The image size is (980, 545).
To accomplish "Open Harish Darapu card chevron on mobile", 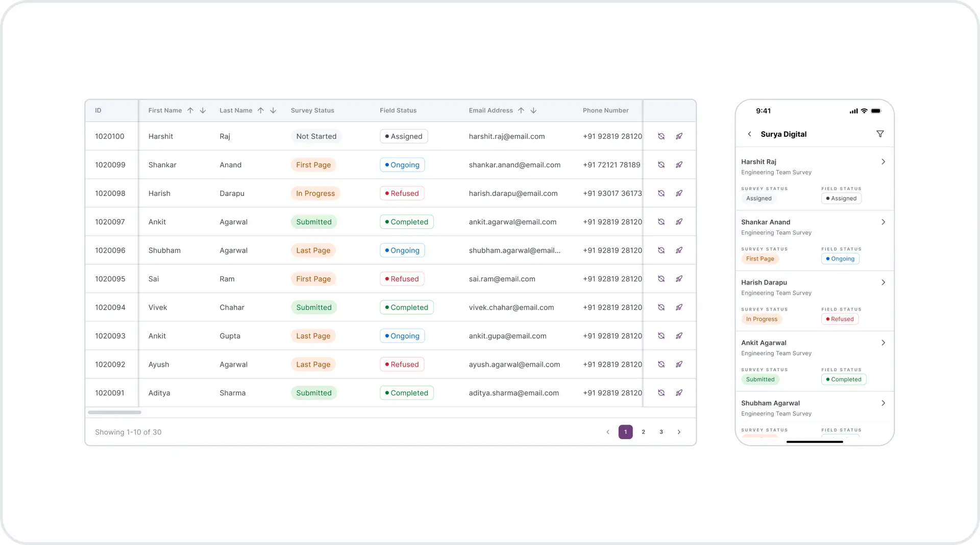I will pos(883,282).
